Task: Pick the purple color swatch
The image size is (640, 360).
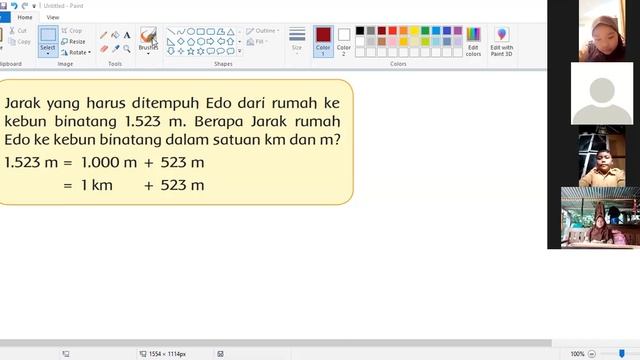Action: tap(458, 31)
